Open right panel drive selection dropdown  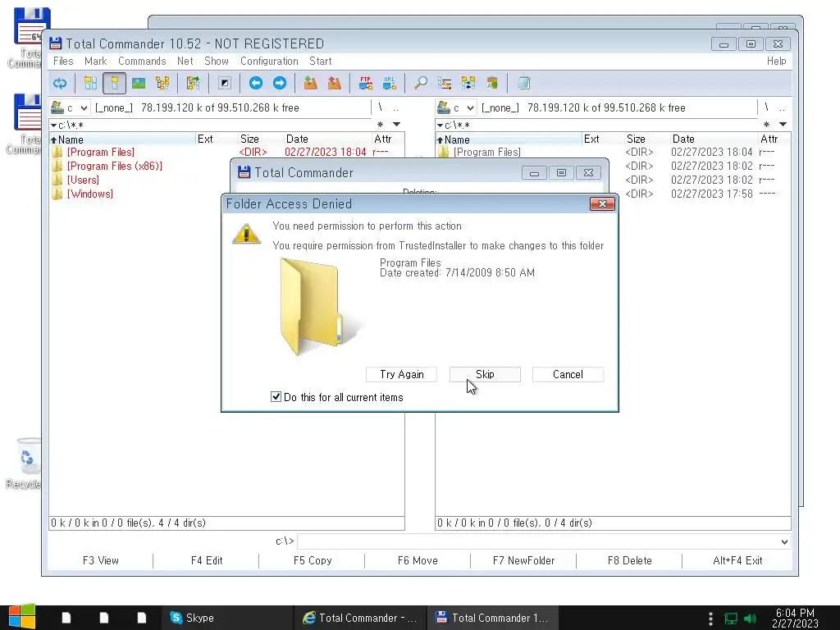(x=470, y=107)
